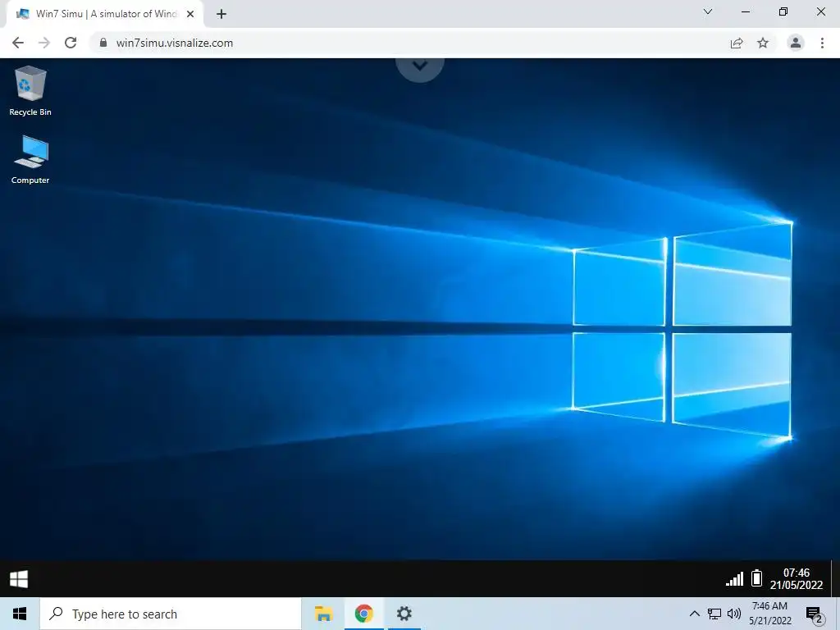
Task: Switch to Chrome on the taskbar
Action: pos(363,614)
